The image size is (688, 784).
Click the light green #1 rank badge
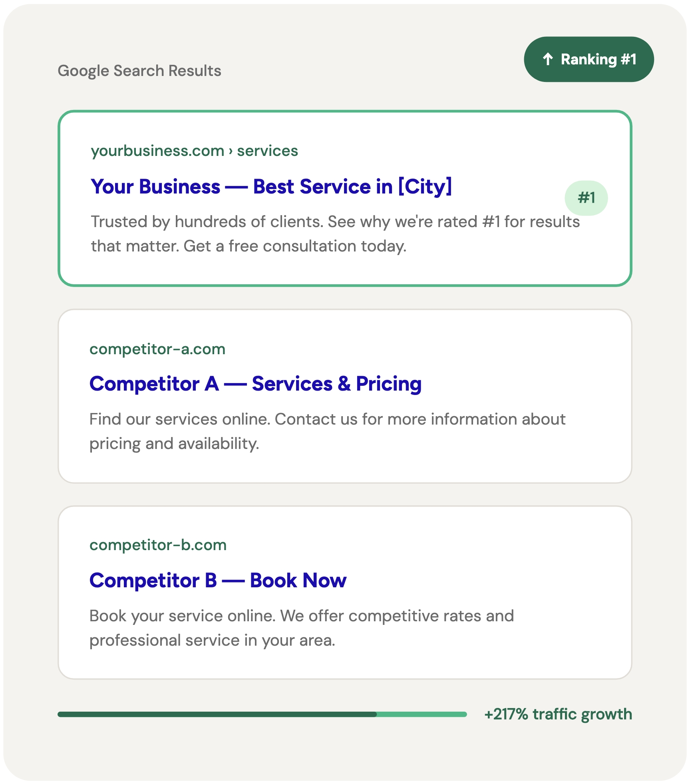point(586,198)
